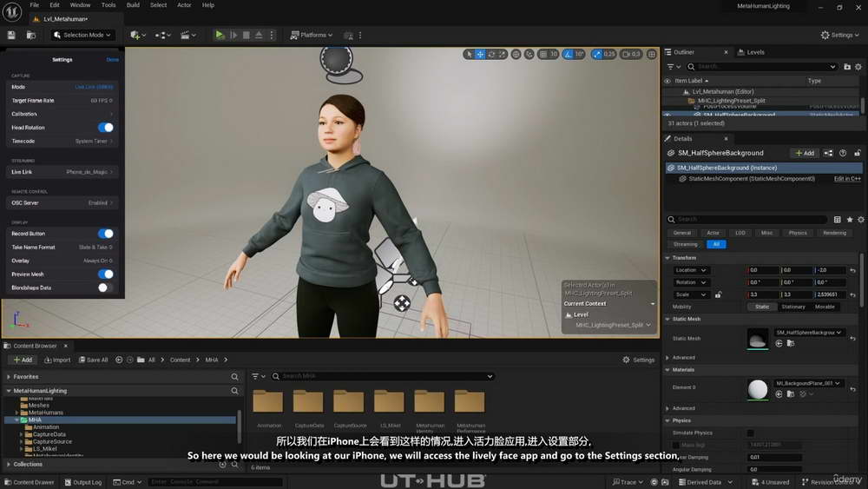Click the Stop simulation button
This screenshot has width=868, height=489.
(247, 35)
